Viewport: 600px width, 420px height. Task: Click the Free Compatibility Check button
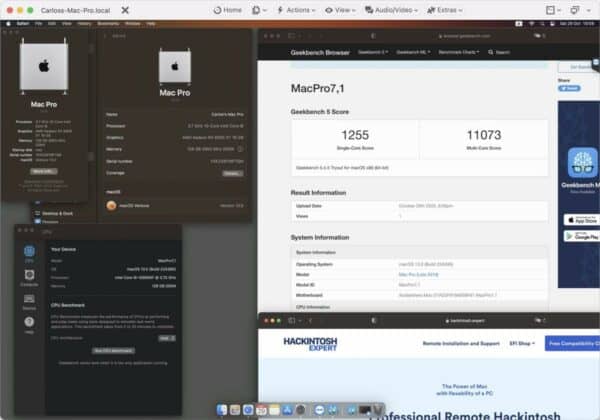coord(572,343)
